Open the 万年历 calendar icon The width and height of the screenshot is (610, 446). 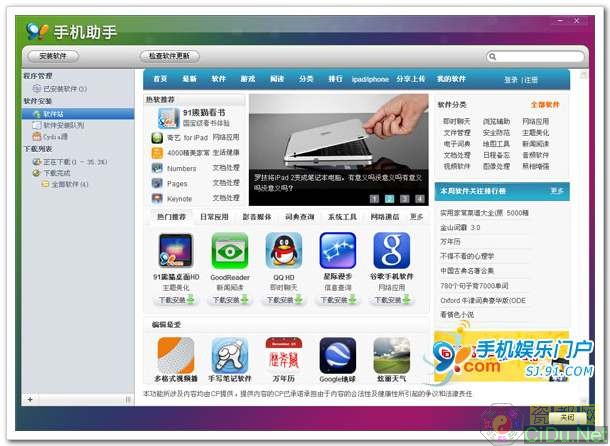(283, 355)
